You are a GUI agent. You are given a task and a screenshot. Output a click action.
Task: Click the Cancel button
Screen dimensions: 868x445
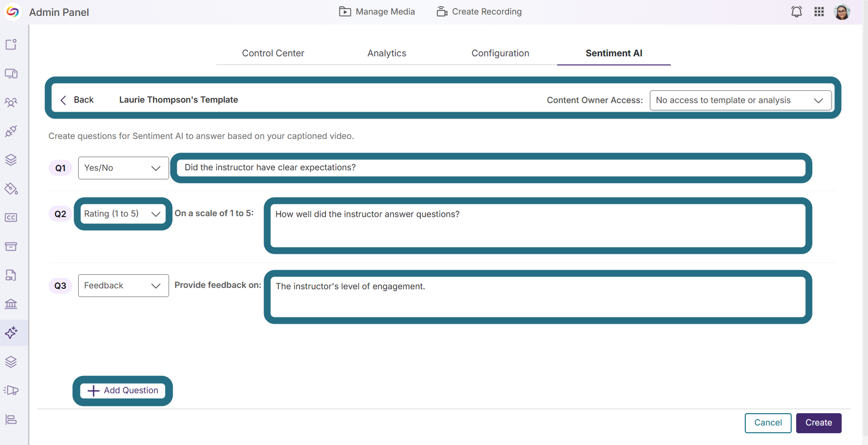[768, 423]
